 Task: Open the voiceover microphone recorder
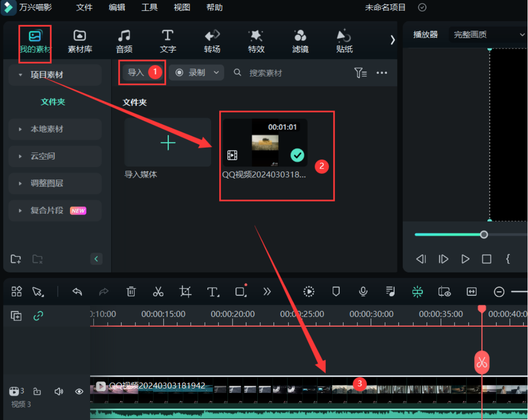(363, 292)
